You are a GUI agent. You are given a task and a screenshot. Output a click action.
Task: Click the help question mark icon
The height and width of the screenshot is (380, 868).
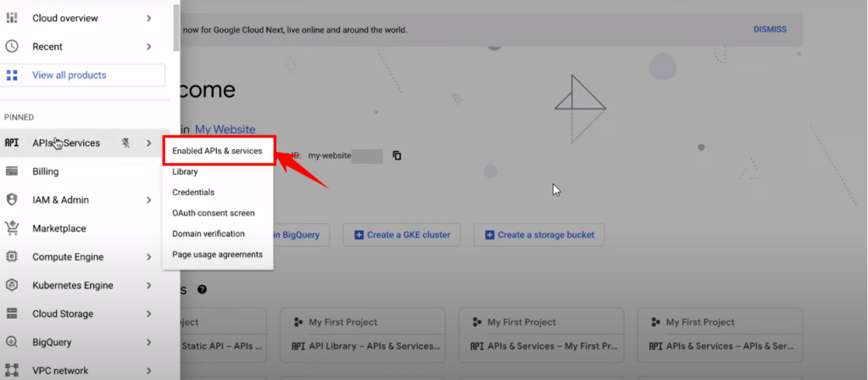[x=202, y=289]
